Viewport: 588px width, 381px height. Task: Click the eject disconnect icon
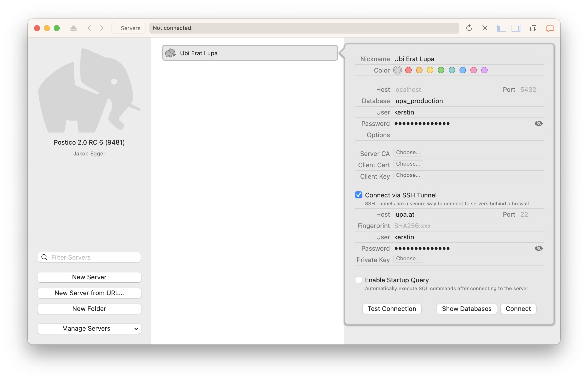click(x=73, y=28)
